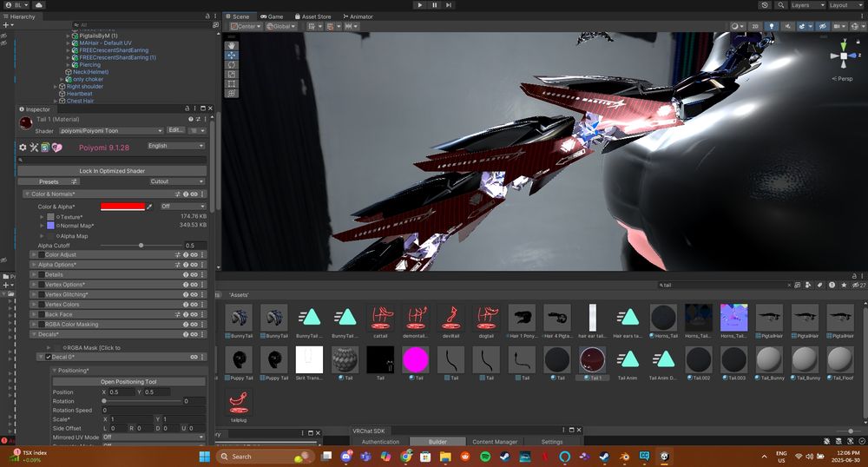Open the Layers dropdown
The height and width of the screenshot is (467, 868).
[x=807, y=5]
